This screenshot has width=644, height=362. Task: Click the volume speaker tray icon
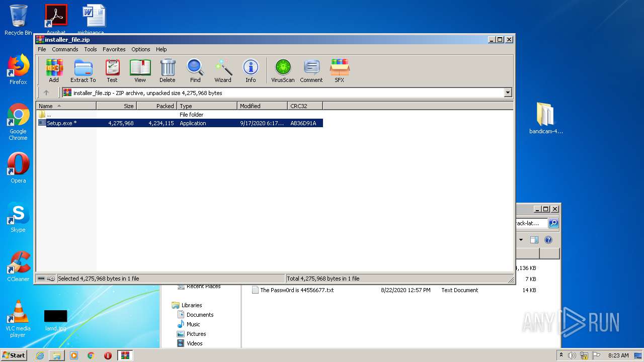[572, 355]
